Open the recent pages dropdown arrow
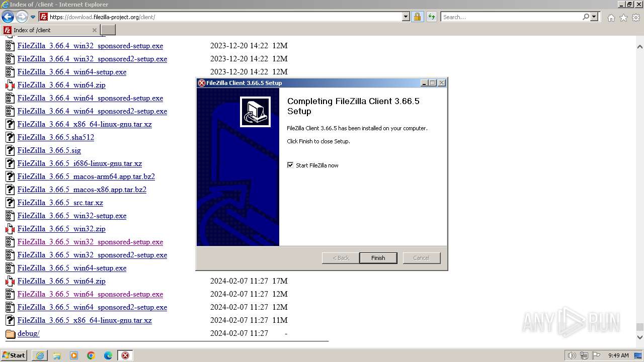 coord(33,17)
